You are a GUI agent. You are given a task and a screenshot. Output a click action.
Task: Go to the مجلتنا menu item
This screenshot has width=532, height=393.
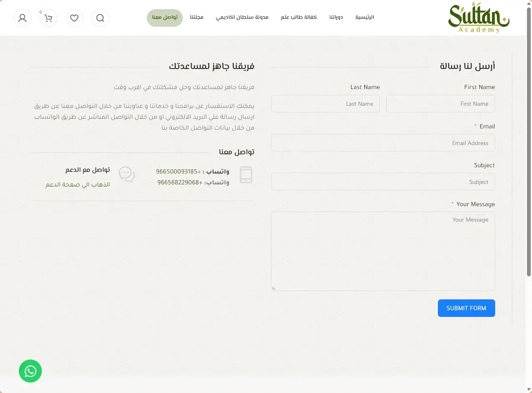[x=197, y=18]
